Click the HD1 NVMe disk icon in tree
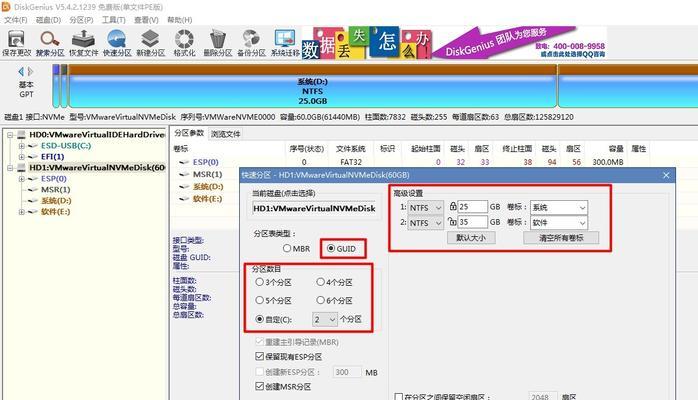Viewport: 698px width, 400px height. tap(21, 168)
